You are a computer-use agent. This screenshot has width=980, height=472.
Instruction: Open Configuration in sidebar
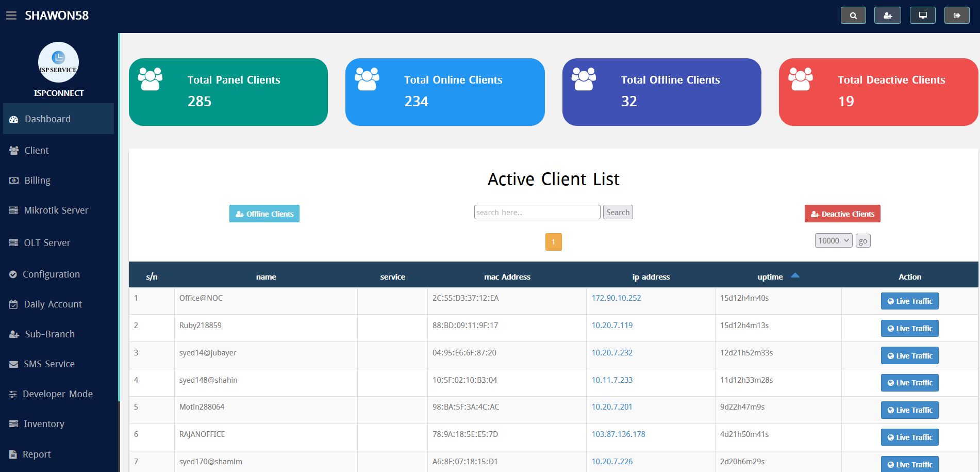(58, 274)
